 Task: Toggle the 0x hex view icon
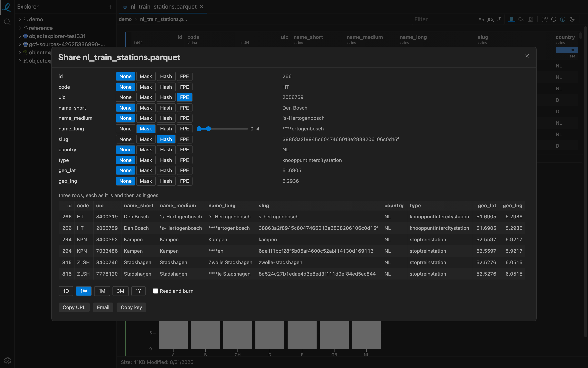pyautogui.click(x=521, y=19)
